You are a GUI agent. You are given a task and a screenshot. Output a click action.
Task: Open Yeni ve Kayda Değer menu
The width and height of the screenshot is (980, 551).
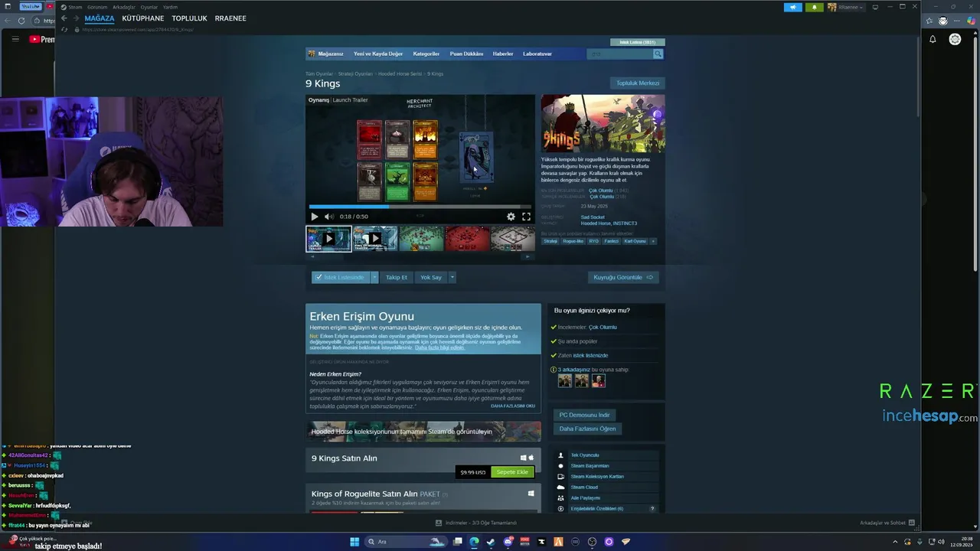pos(378,54)
